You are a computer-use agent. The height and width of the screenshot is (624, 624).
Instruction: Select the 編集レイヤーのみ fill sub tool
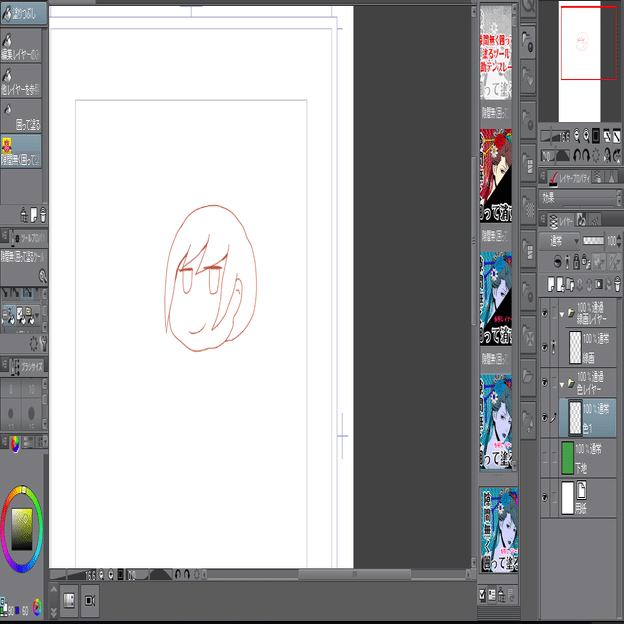click(21, 46)
